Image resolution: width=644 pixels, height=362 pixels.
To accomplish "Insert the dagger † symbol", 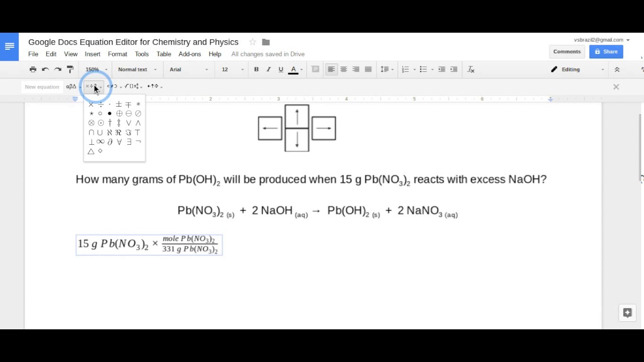I will [x=110, y=123].
